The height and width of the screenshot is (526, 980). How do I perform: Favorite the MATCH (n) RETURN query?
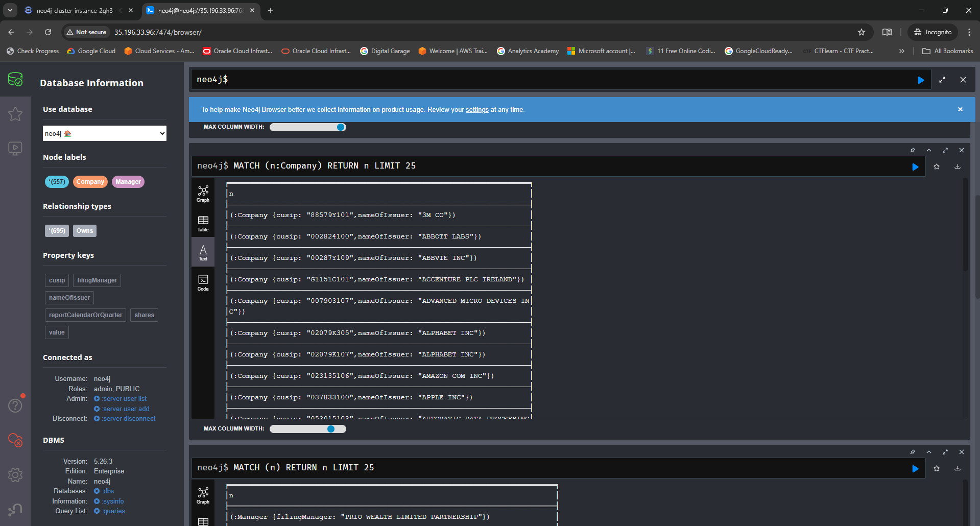[937, 468]
